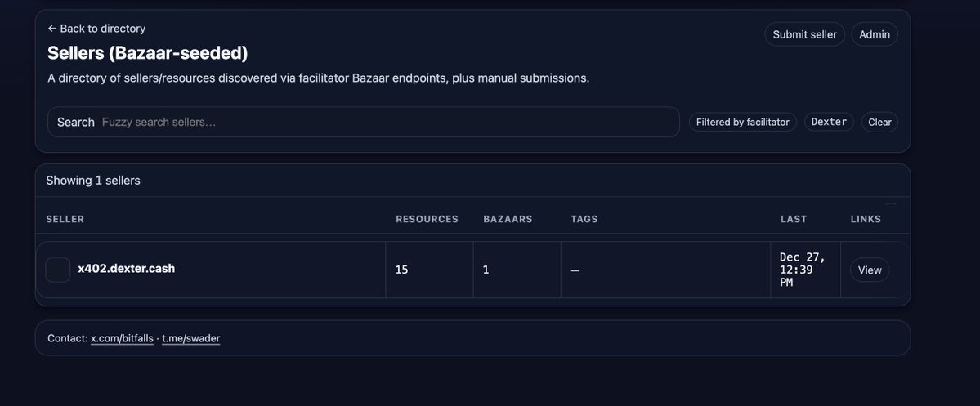This screenshot has width=980, height=406.
Task: Open the x402.dexter.cash seller avatar icon
Action: tap(58, 270)
